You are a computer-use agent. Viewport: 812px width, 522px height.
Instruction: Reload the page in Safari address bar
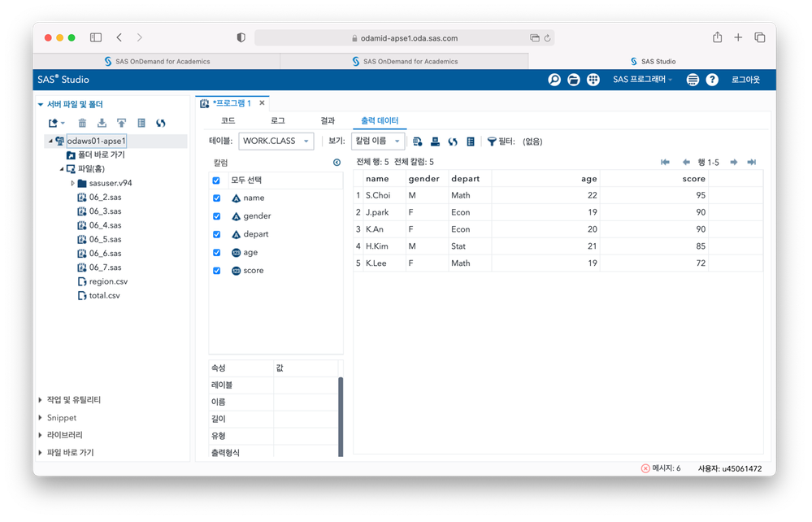(547, 37)
